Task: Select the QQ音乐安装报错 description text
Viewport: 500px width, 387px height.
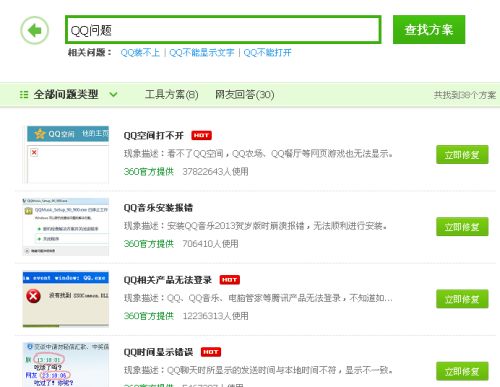Action: (x=255, y=226)
